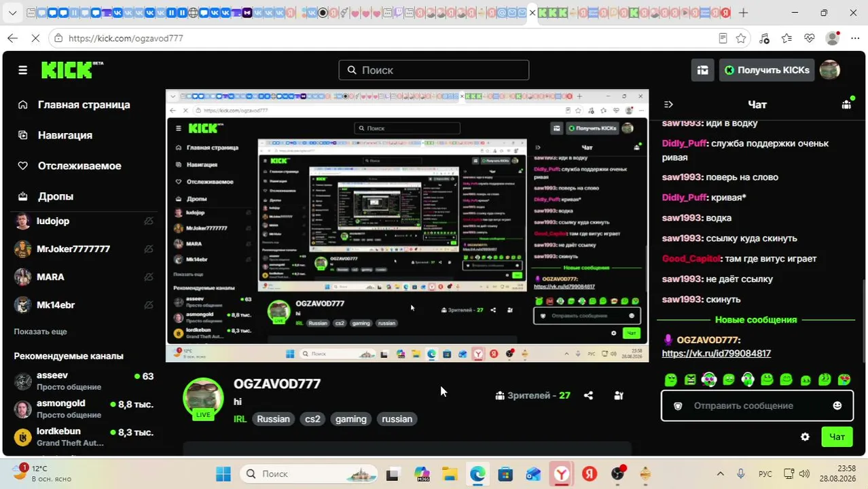This screenshot has width=868, height=489.
Task: Open recommended channel asmongold
Action: point(84,409)
